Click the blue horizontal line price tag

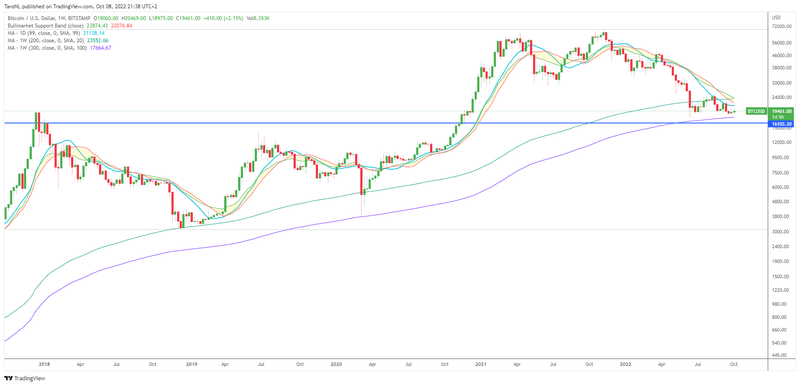[x=781, y=123]
